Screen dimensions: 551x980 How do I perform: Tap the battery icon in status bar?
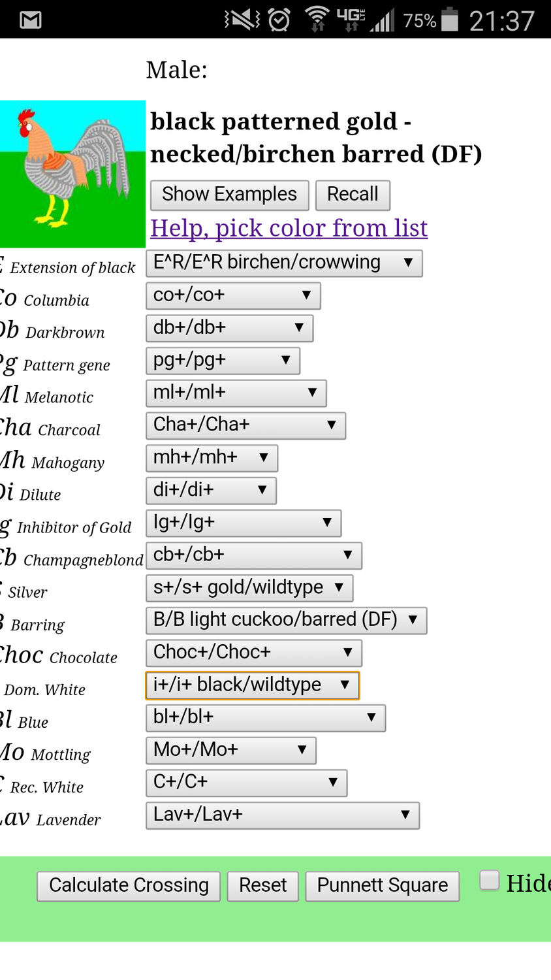point(450,20)
